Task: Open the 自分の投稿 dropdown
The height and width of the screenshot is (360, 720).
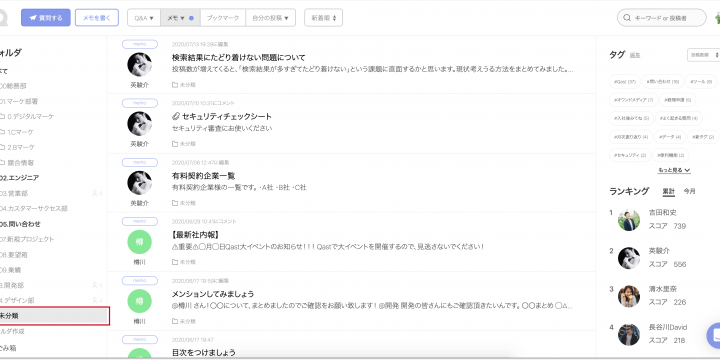Action: click(x=270, y=17)
